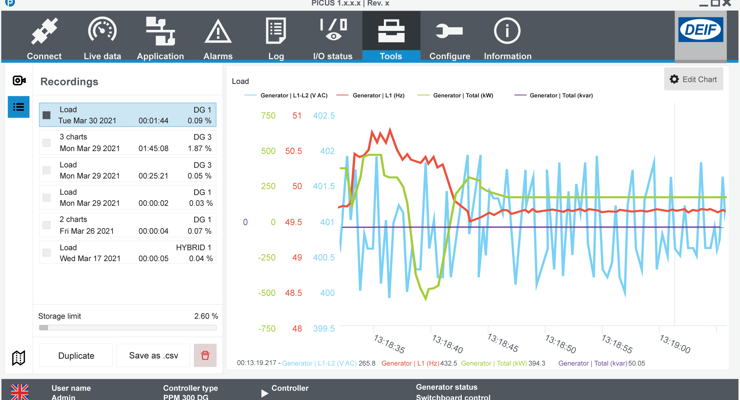This screenshot has width=740, height=400.
Task: Click the Duplicate button
Action: (x=76, y=355)
